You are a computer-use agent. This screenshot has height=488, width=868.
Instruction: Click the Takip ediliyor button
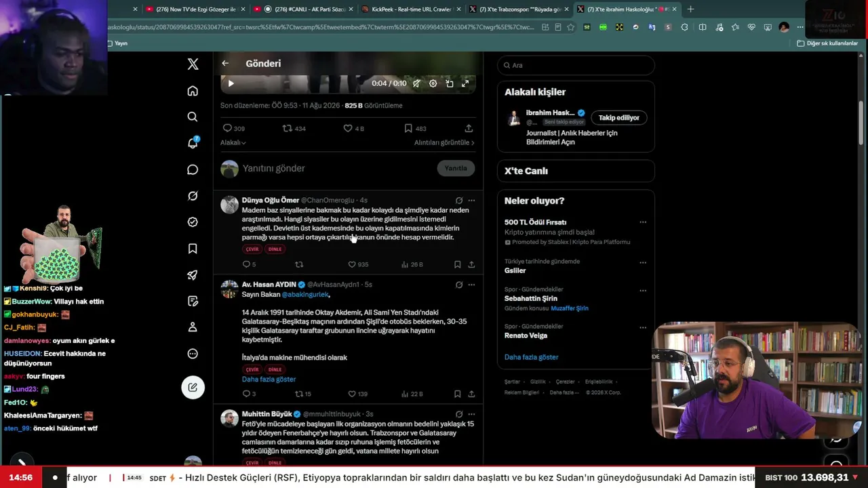(x=618, y=118)
